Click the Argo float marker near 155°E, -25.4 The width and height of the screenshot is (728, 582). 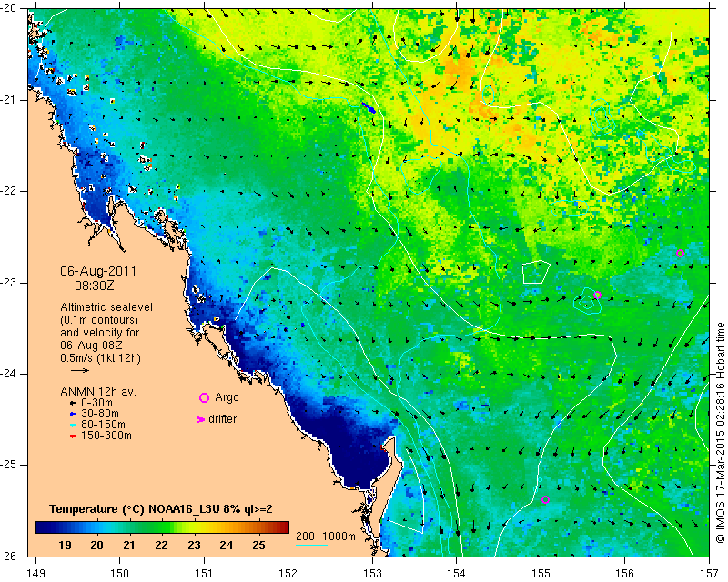[545, 500]
